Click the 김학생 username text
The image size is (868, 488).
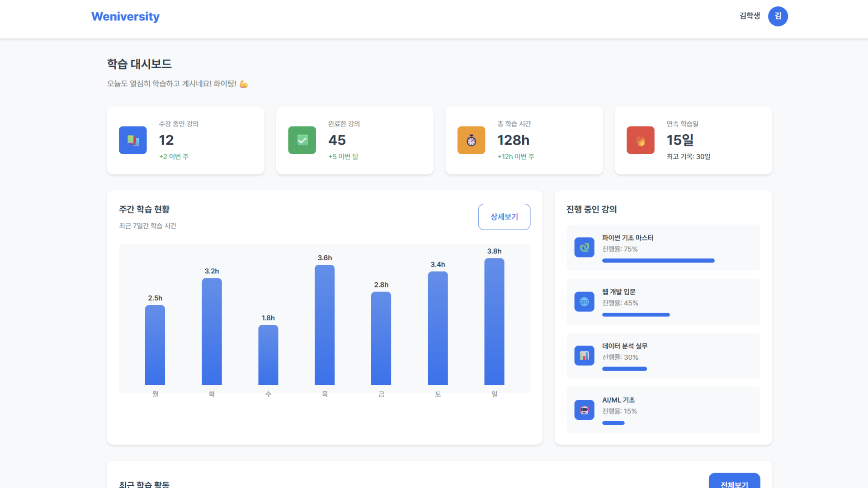click(x=750, y=16)
